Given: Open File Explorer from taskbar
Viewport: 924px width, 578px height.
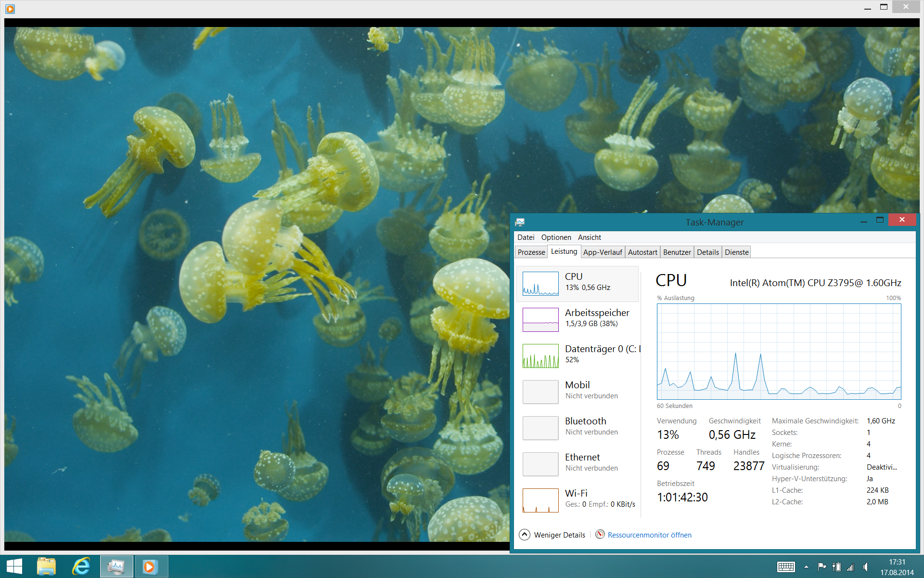Looking at the screenshot, I should tap(47, 566).
